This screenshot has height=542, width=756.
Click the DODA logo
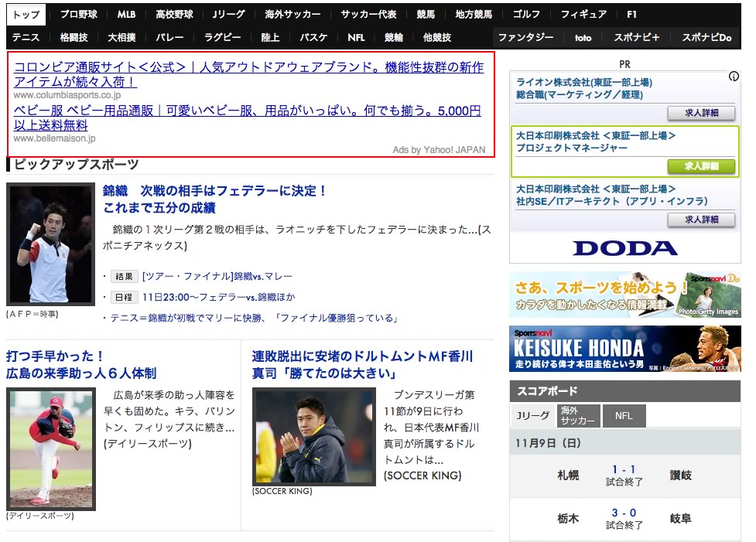coord(625,248)
